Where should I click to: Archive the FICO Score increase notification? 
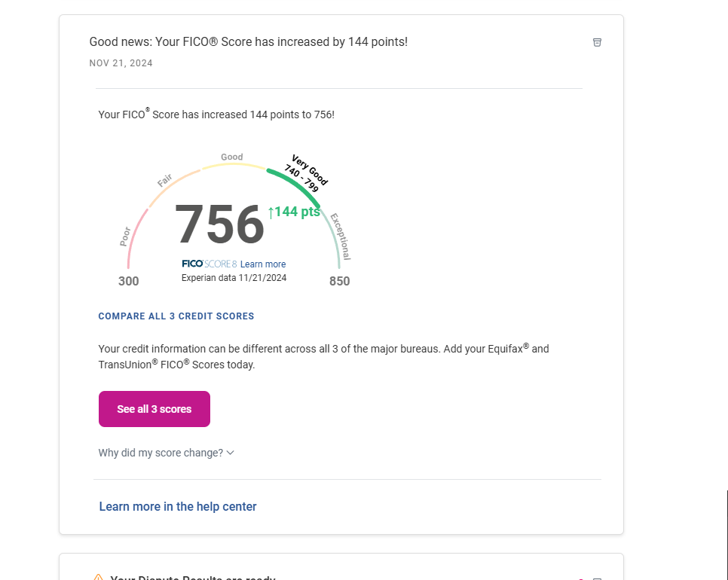(x=597, y=42)
